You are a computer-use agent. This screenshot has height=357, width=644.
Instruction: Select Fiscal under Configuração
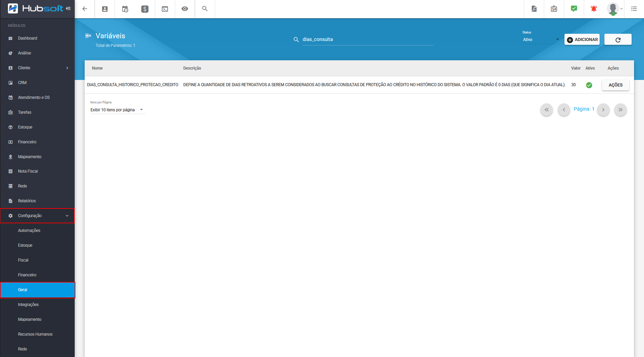(37, 260)
